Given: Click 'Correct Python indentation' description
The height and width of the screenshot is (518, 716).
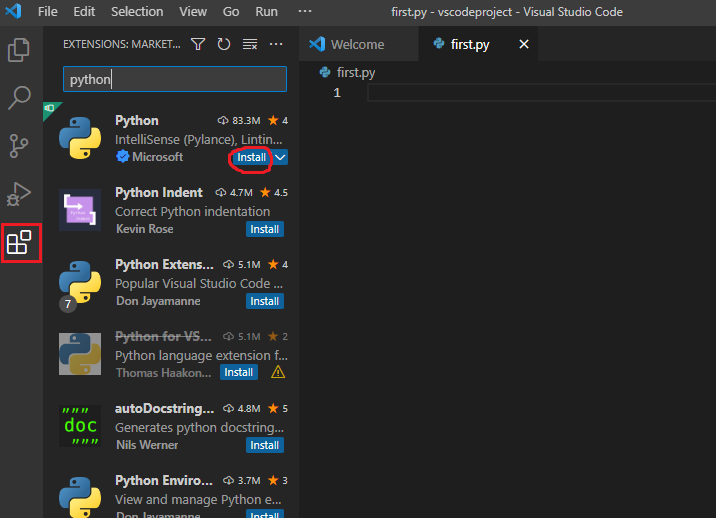Looking at the screenshot, I should pyautogui.click(x=192, y=211).
